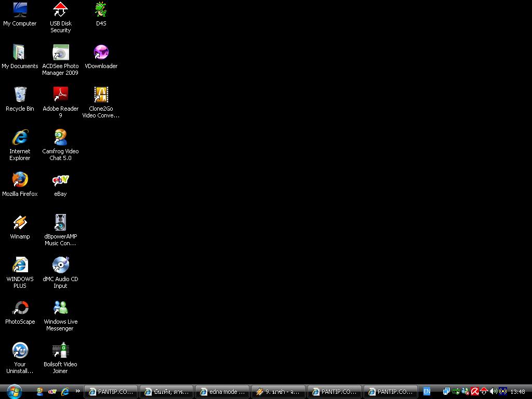This screenshot has width=532, height=399.
Task: Launch Camfrog from the quick launch bar
Action: pos(40,392)
